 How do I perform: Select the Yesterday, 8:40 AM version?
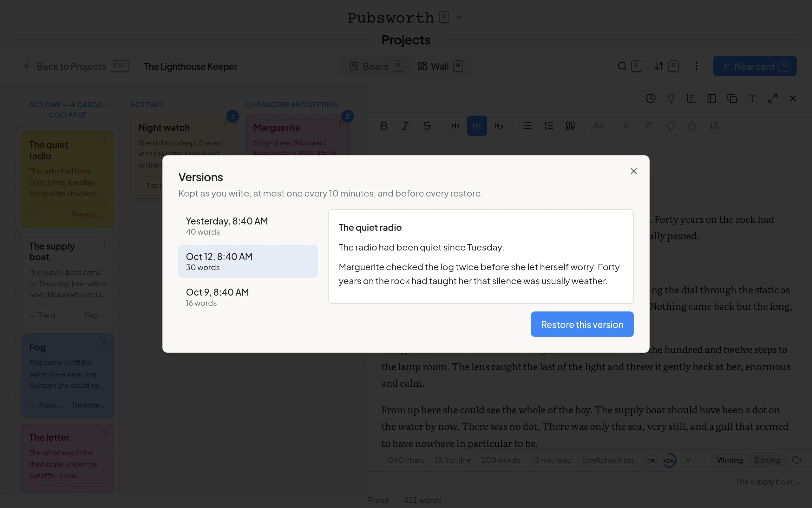coord(248,226)
